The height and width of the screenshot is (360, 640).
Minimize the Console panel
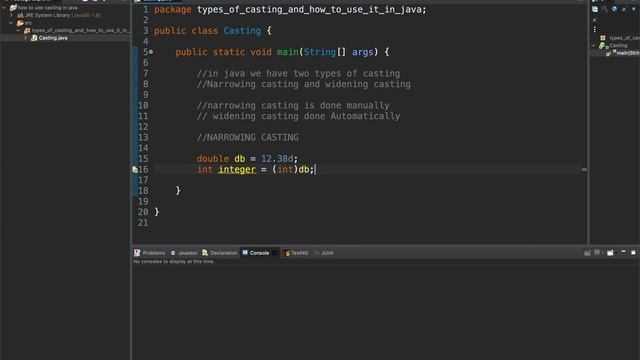(624, 252)
